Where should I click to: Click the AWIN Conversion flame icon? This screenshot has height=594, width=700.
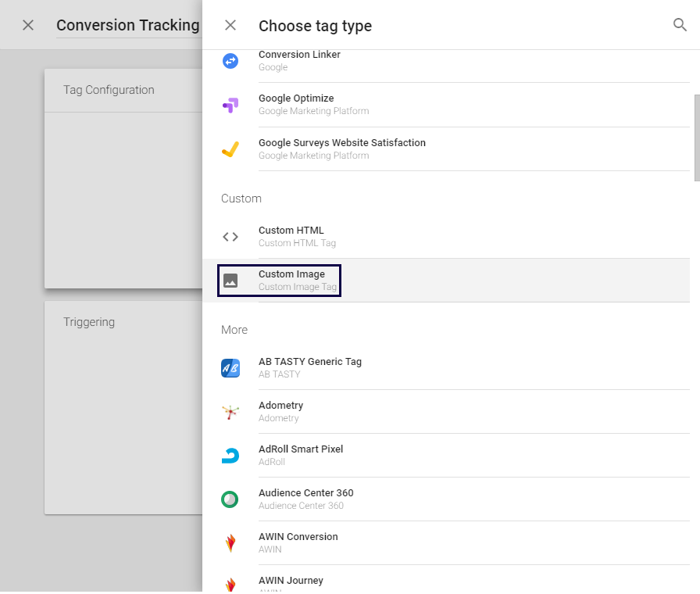pos(230,543)
